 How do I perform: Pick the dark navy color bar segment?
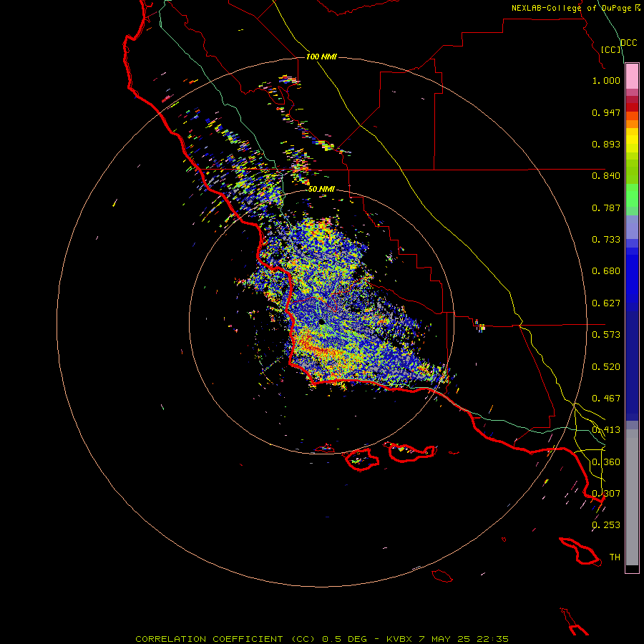pos(632,362)
